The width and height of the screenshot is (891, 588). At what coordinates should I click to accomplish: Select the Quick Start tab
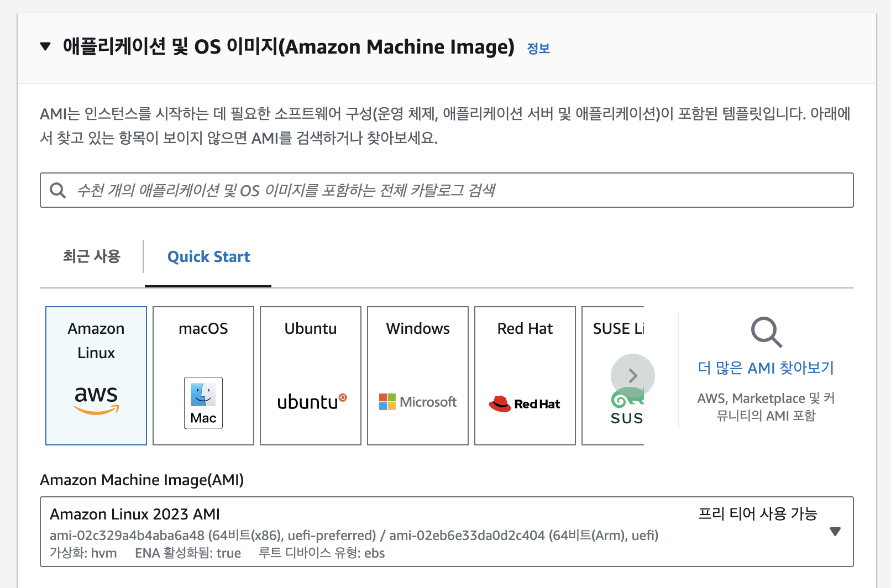(x=208, y=257)
